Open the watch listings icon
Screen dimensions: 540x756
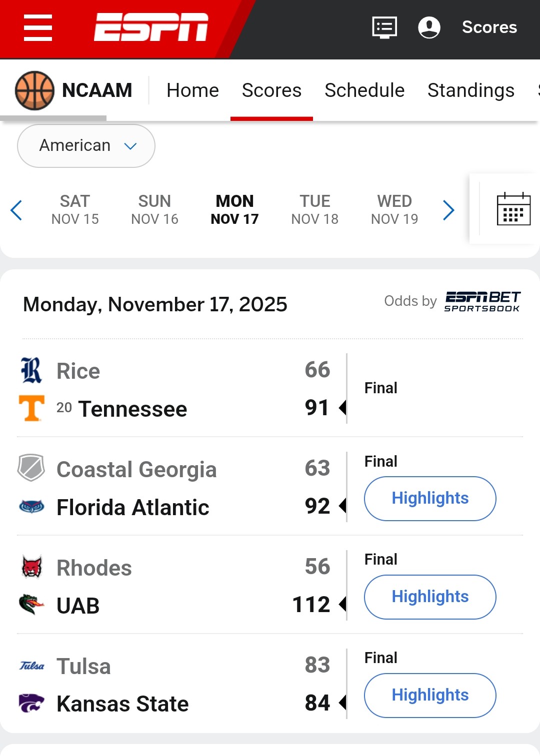384,27
